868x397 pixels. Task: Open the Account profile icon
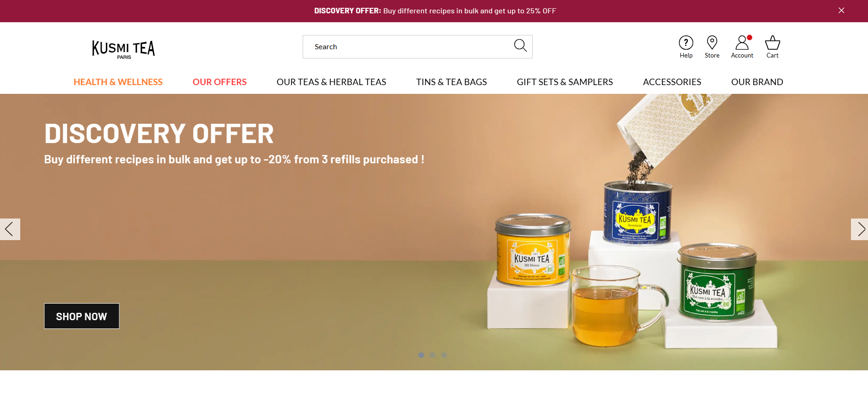pyautogui.click(x=742, y=43)
